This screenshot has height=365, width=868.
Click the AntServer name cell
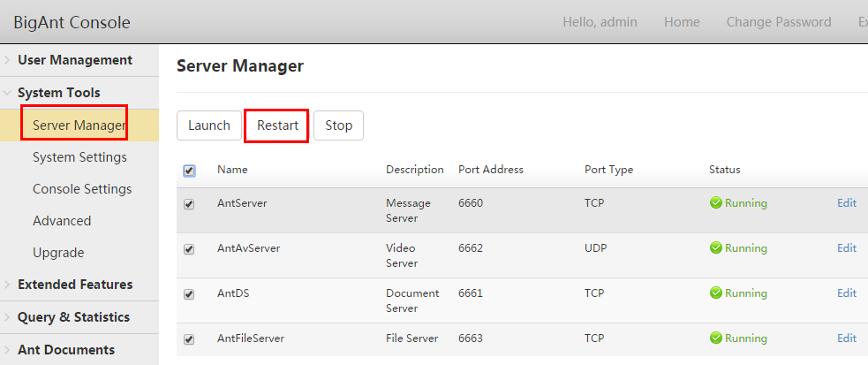coord(243,203)
